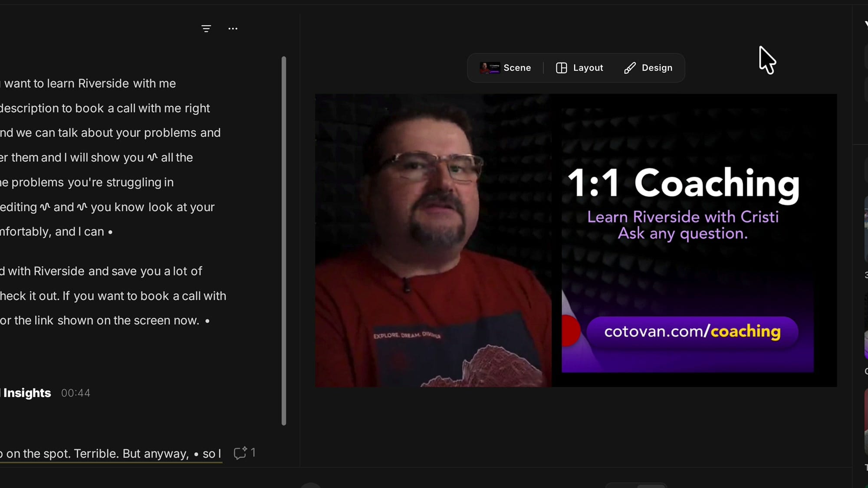
Task: Open the transcript filter icon
Action: click(206, 29)
